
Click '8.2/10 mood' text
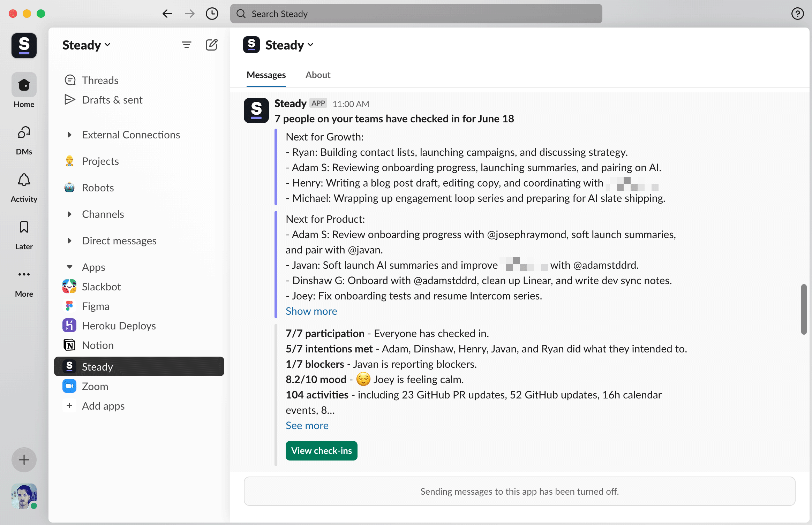pos(316,380)
